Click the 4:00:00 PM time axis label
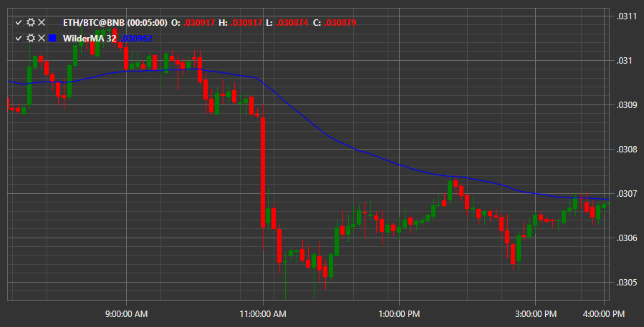Image resolution: width=644 pixels, height=327 pixels. (604, 314)
